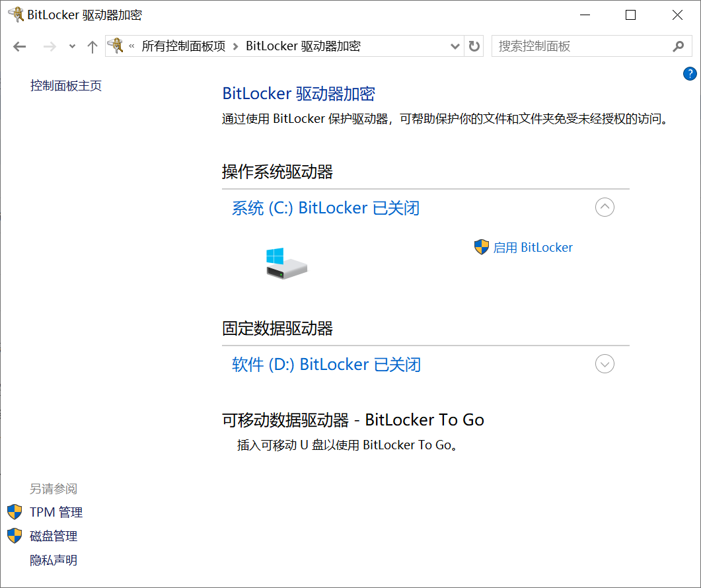Image resolution: width=701 pixels, height=588 pixels.
Task: Open TPM 管理 link
Action: (56, 512)
